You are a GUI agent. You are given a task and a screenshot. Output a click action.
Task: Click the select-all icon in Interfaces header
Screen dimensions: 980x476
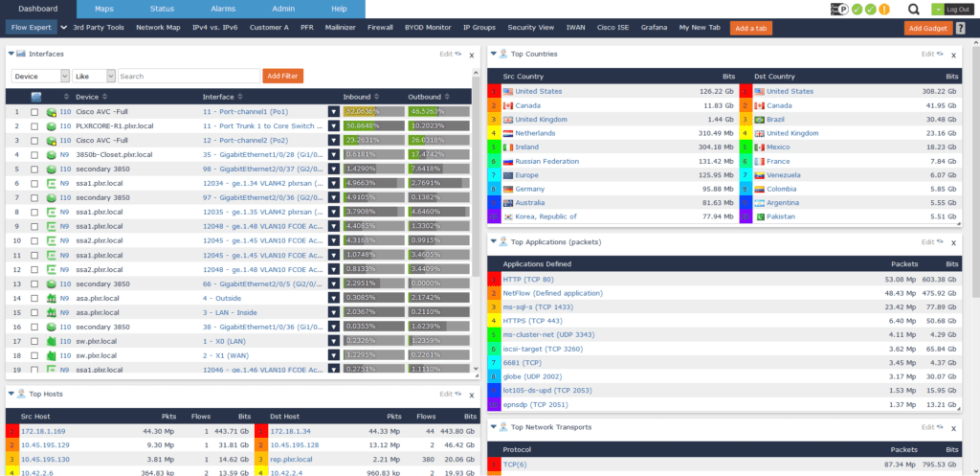(35, 97)
